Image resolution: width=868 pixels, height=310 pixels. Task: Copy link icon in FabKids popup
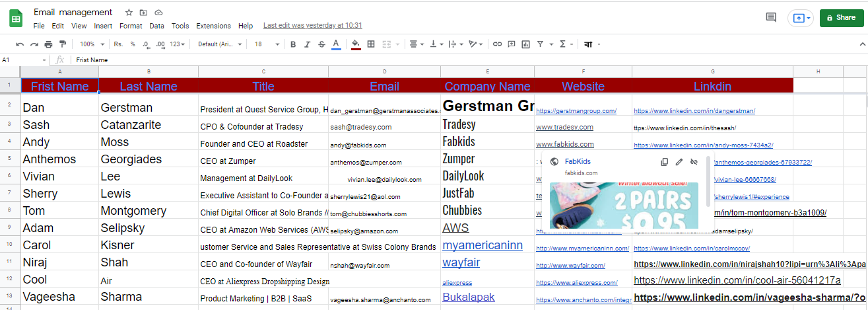click(x=665, y=161)
